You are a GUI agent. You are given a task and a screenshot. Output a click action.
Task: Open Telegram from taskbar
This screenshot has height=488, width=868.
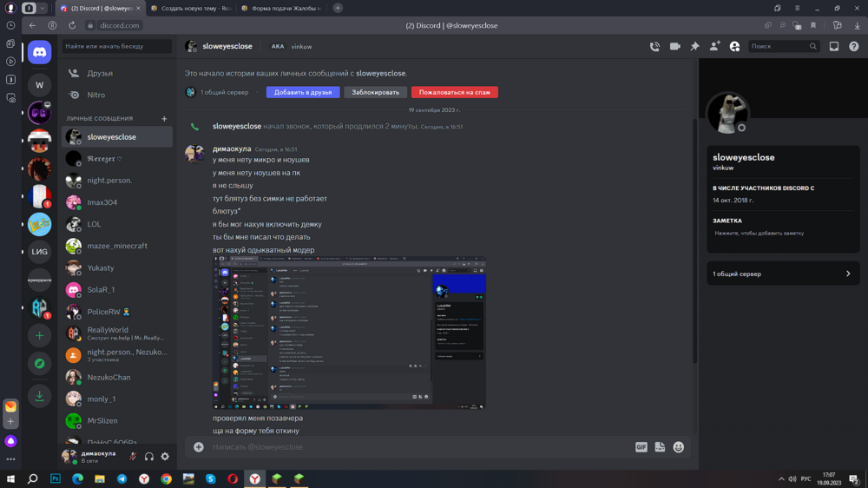click(122, 478)
